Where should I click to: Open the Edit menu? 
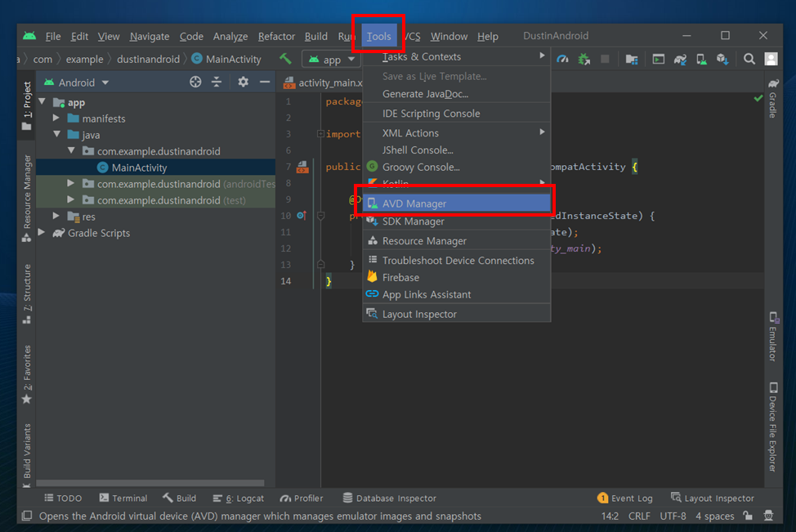click(x=79, y=37)
